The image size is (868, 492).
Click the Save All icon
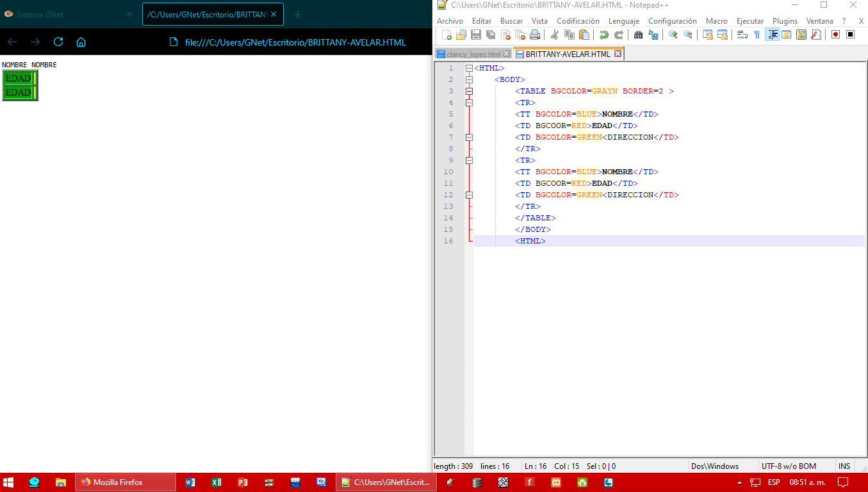(x=491, y=35)
